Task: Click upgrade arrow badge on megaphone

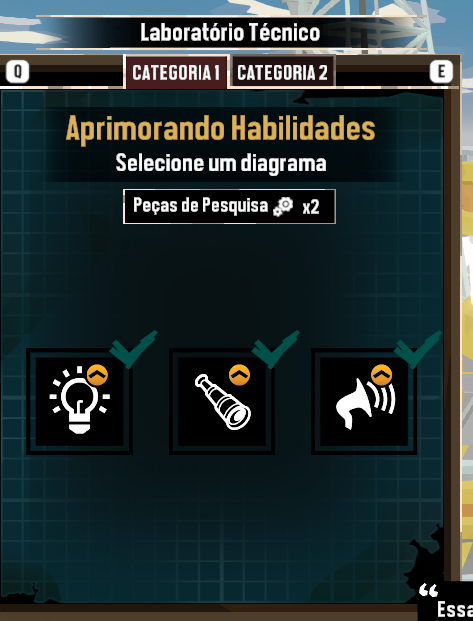Action: tap(381, 375)
